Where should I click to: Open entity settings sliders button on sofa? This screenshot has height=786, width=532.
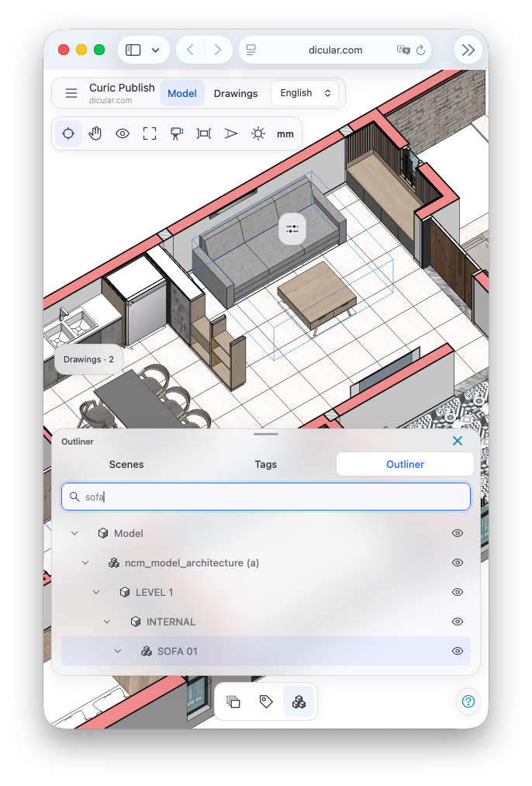pos(292,229)
